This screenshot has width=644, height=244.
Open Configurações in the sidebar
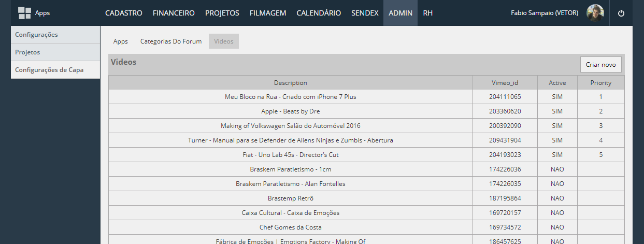click(55, 35)
